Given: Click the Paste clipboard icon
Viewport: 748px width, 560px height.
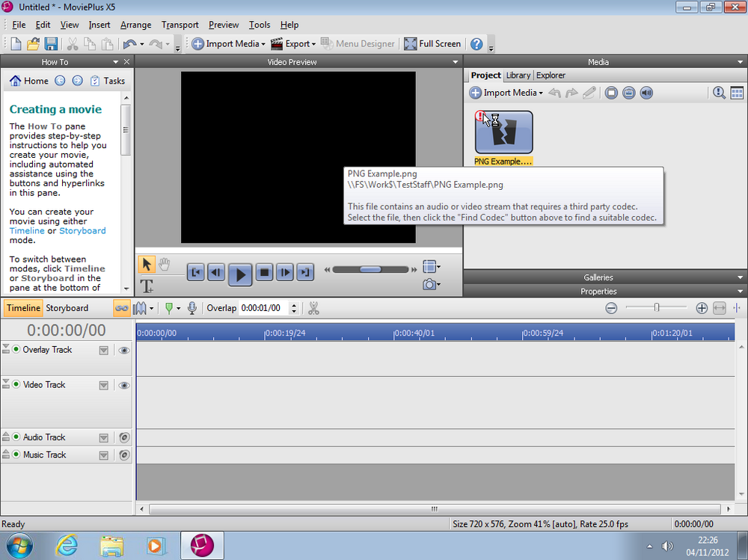Looking at the screenshot, I should click(108, 44).
